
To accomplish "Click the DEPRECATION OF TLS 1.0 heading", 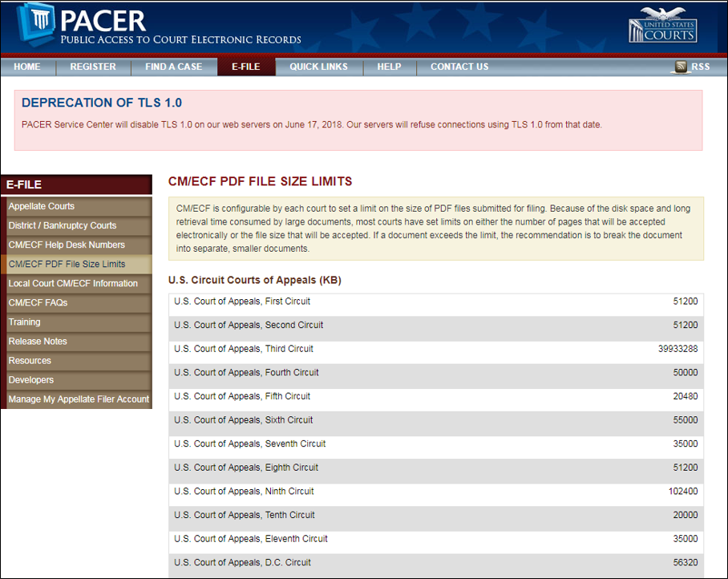I will tap(102, 103).
